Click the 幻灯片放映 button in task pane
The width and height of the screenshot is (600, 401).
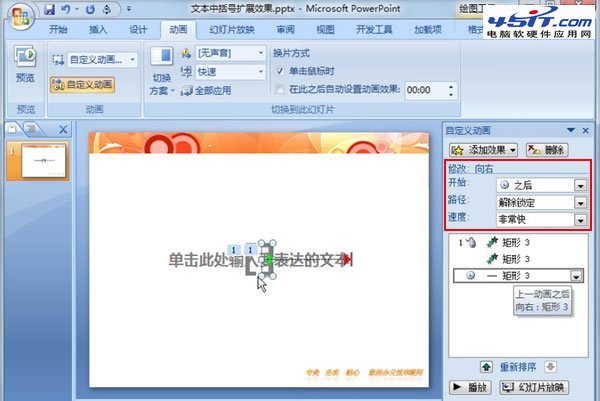(533, 387)
